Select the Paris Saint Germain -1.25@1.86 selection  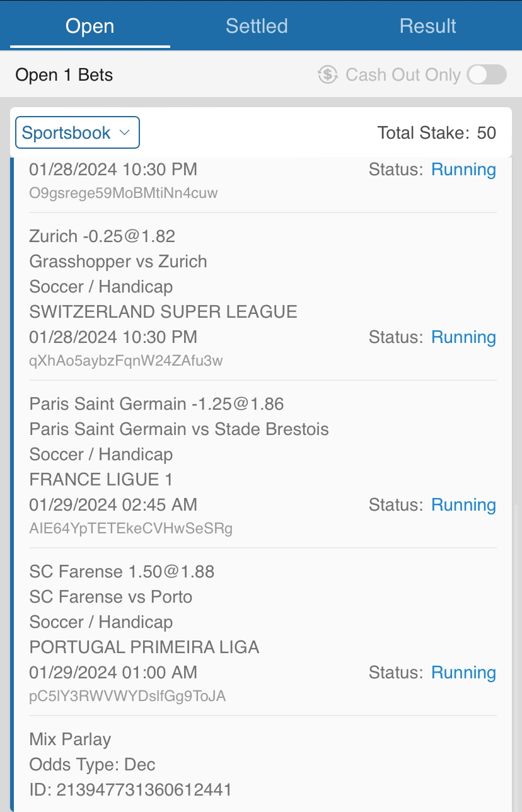(156, 404)
